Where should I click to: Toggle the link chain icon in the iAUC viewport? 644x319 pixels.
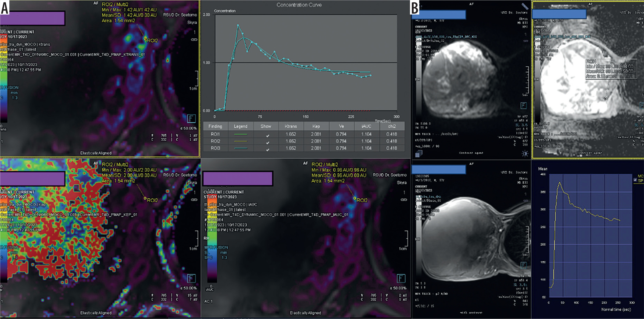[404, 200]
